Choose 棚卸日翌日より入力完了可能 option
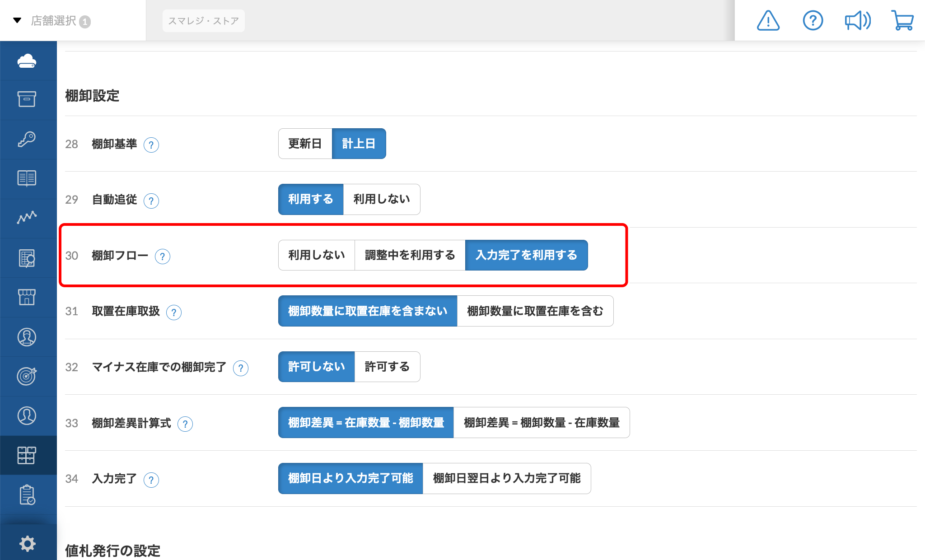The height and width of the screenshot is (560, 925). click(x=506, y=478)
